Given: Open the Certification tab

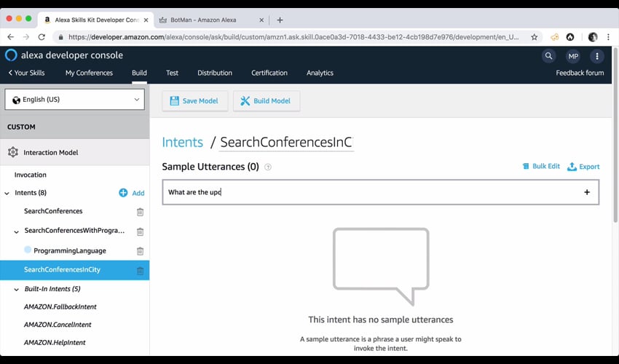Looking at the screenshot, I should pyautogui.click(x=269, y=73).
